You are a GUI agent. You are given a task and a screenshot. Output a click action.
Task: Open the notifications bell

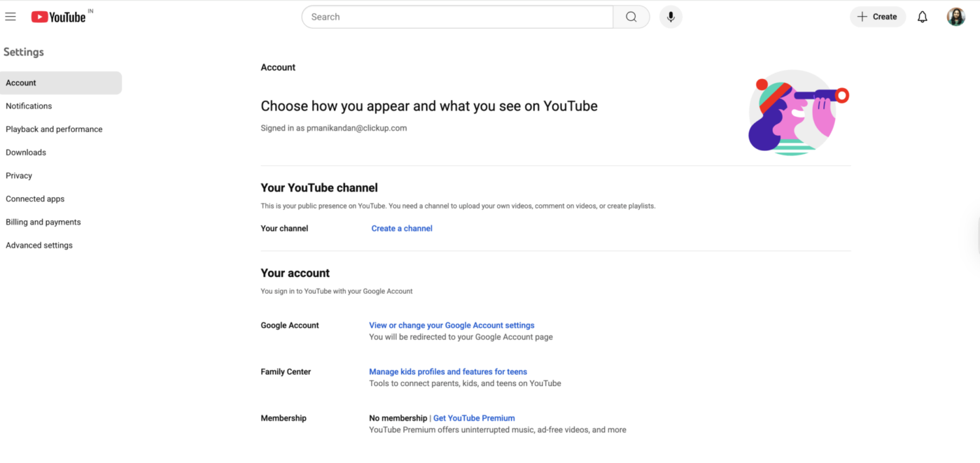923,17
